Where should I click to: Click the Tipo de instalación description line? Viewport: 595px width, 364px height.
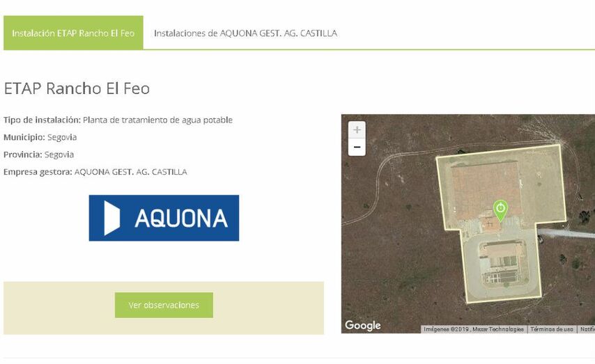(118, 120)
